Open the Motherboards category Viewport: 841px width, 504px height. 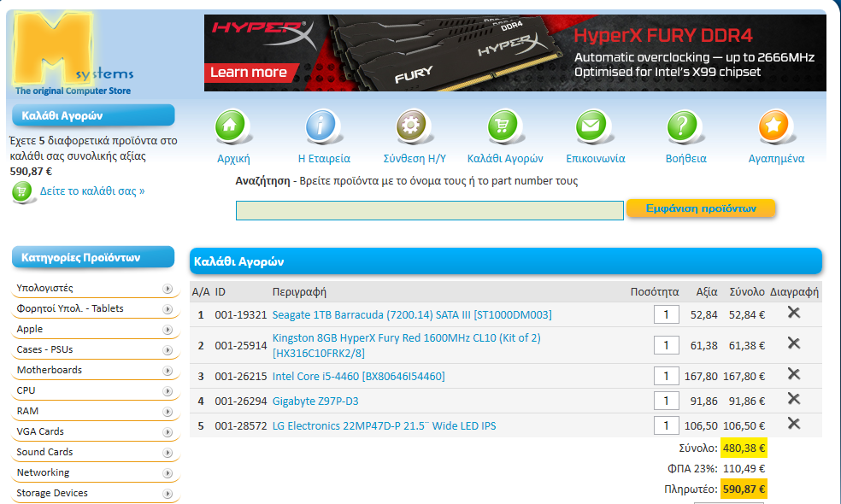coord(50,370)
